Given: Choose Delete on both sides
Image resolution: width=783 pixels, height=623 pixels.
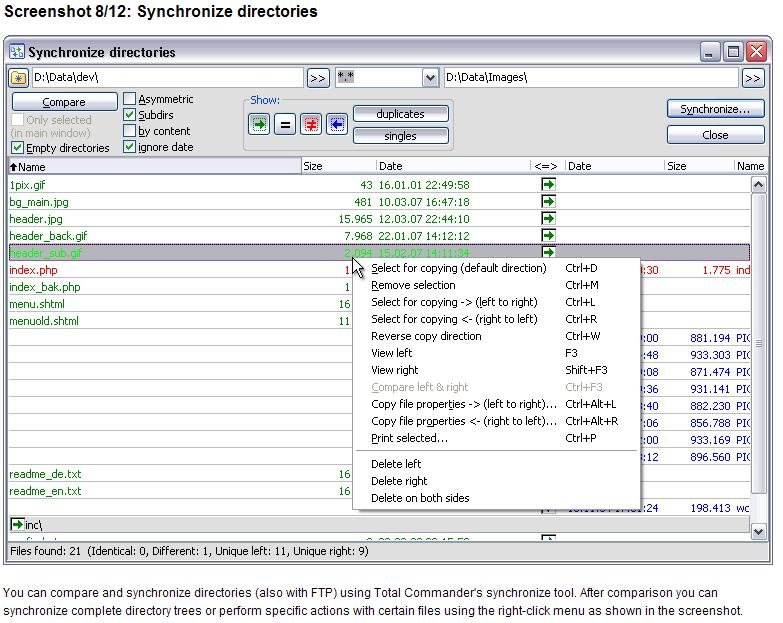Looking at the screenshot, I should coord(496,498).
